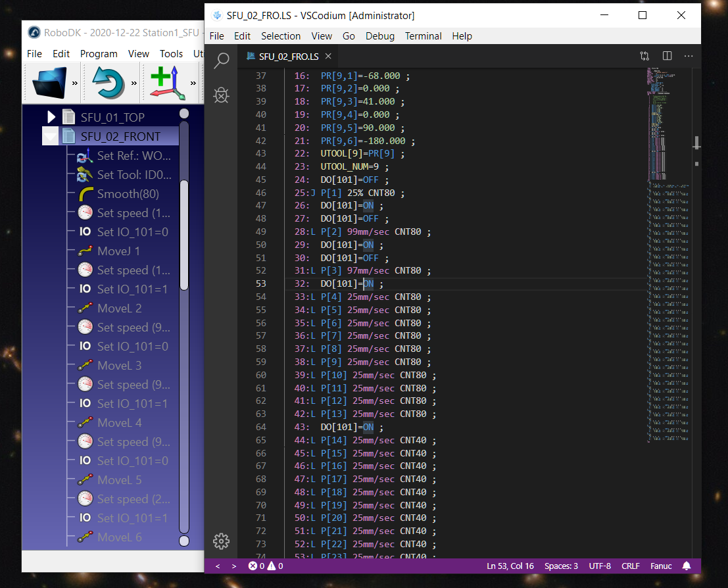
Task: Expand the SFU_01_TOP program tree
Action: point(51,117)
